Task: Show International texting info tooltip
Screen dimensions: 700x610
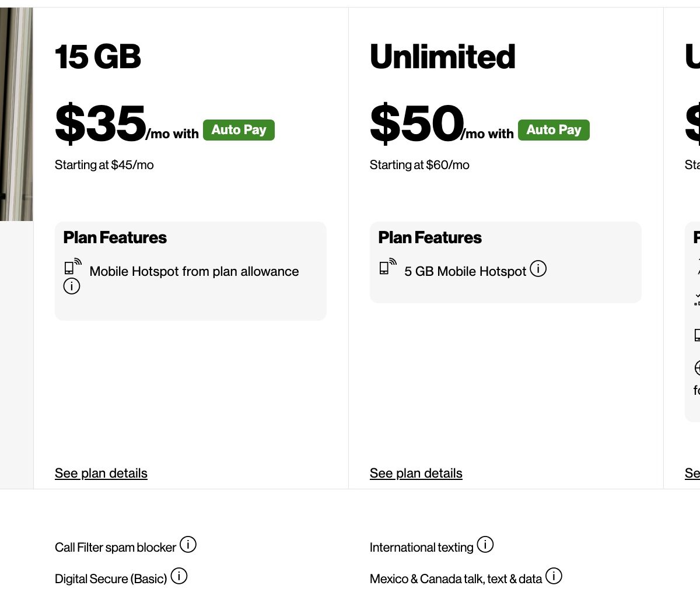Action: pyautogui.click(x=485, y=545)
